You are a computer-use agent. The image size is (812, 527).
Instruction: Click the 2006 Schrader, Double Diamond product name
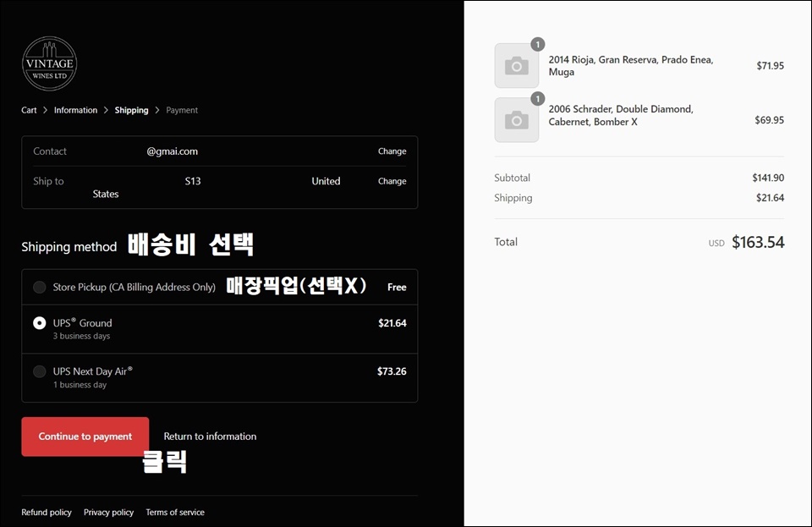tap(621, 115)
